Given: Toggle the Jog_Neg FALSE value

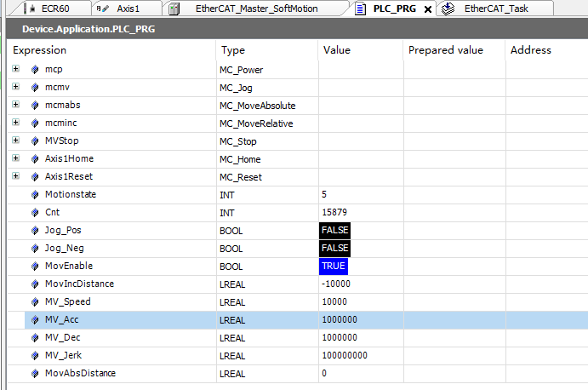Looking at the screenshot, I should click(335, 248).
